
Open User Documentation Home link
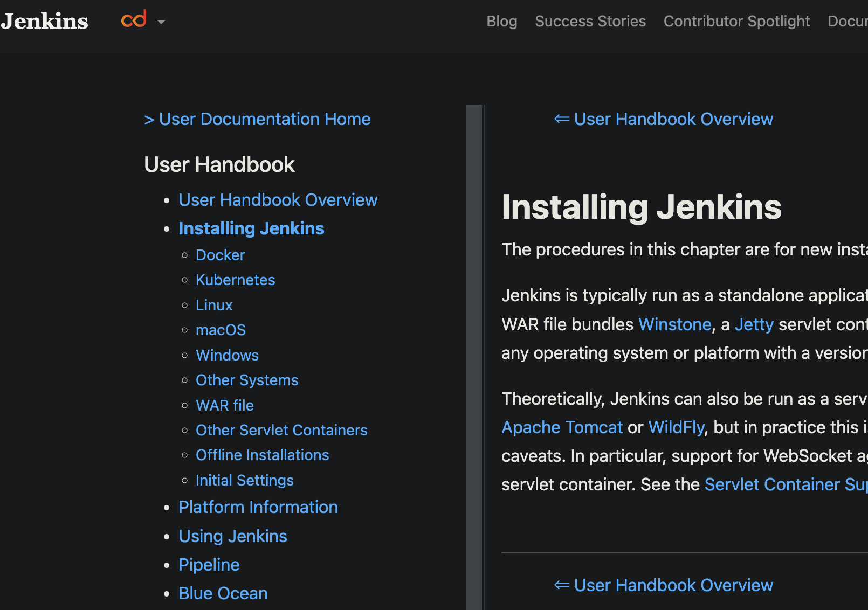257,119
